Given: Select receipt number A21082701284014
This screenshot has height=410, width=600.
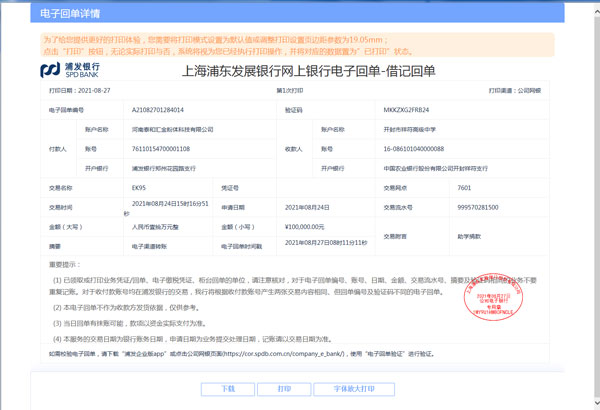Looking at the screenshot, I should click(158, 110).
